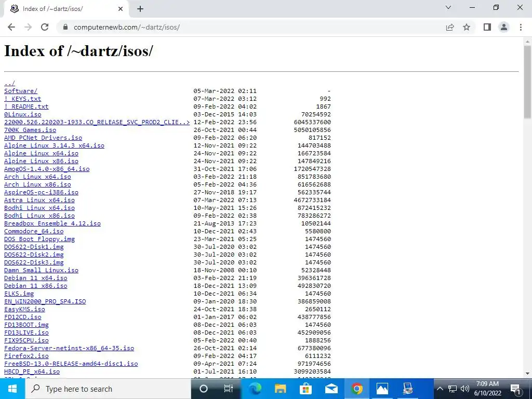The image size is (532, 399).
Task: Open the ! KEYS.txt file
Action: (x=23, y=99)
